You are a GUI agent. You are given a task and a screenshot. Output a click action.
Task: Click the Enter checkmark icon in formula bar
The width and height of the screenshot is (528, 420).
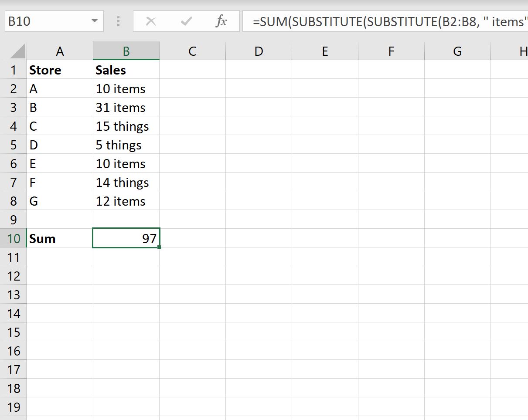click(186, 21)
